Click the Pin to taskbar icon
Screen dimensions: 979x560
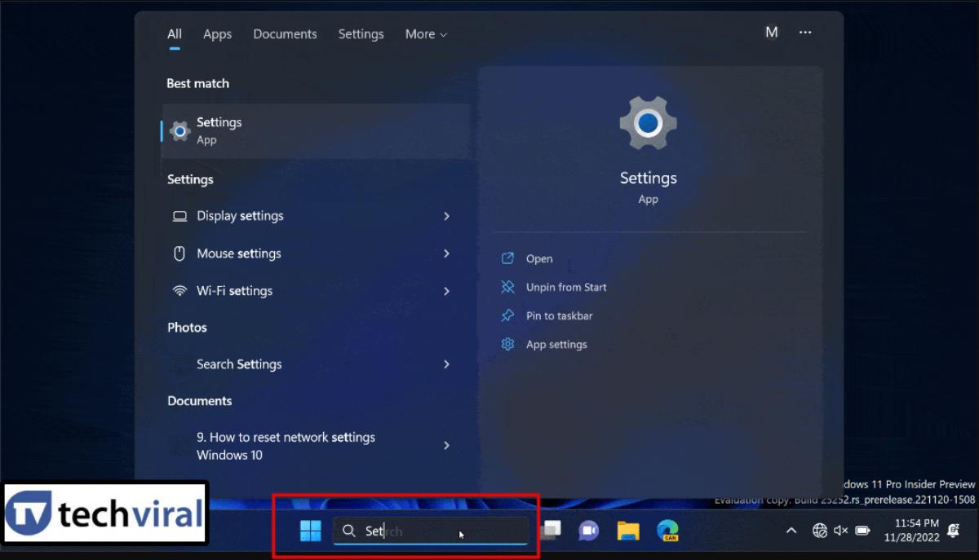(507, 315)
